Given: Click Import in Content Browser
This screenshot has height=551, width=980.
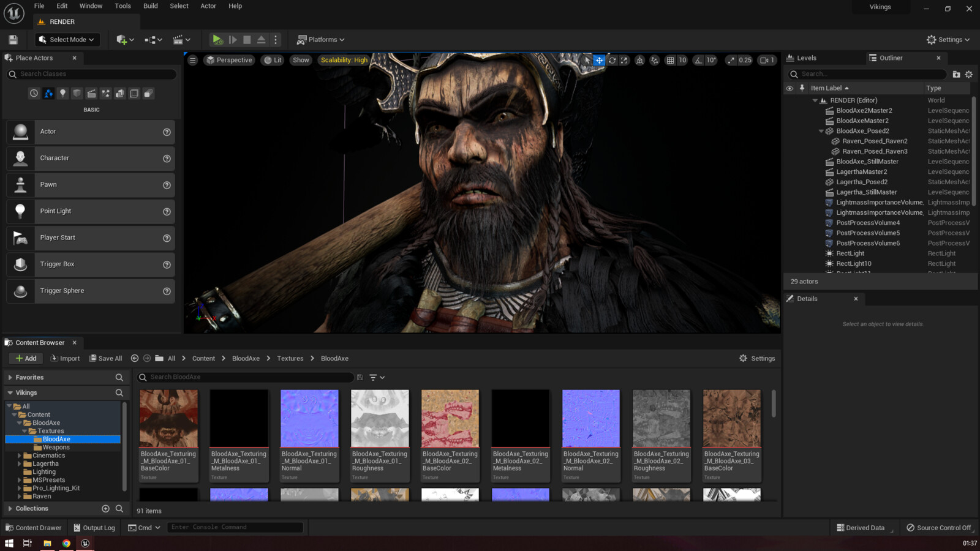Looking at the screenshot, I should [65, 359].
